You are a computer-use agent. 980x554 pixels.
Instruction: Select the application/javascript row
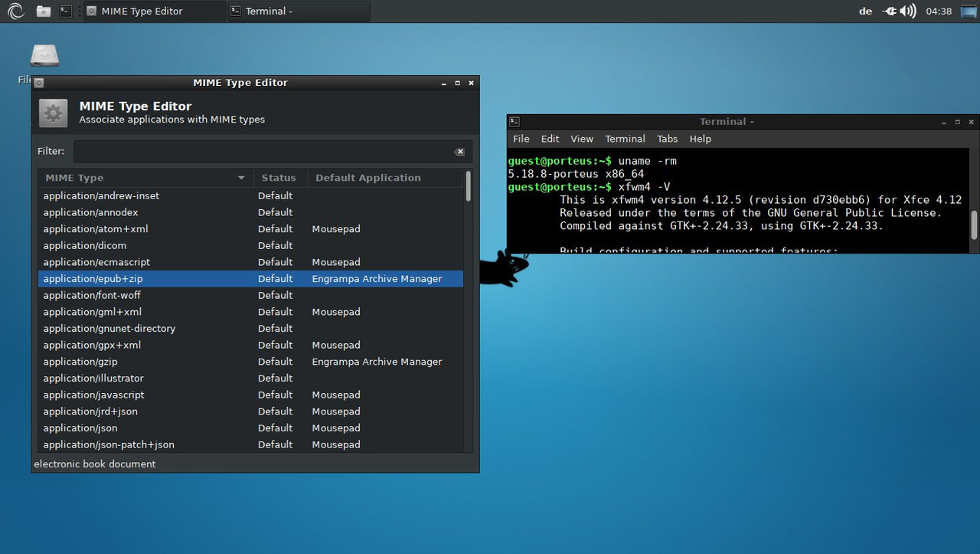[250, 395]
